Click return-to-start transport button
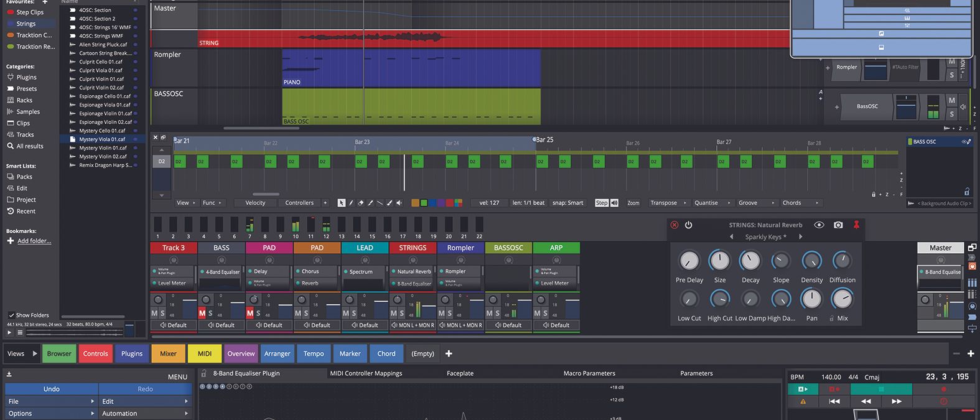Image resolution: width=980 pixels, height=420 pixels. point(834,401)
